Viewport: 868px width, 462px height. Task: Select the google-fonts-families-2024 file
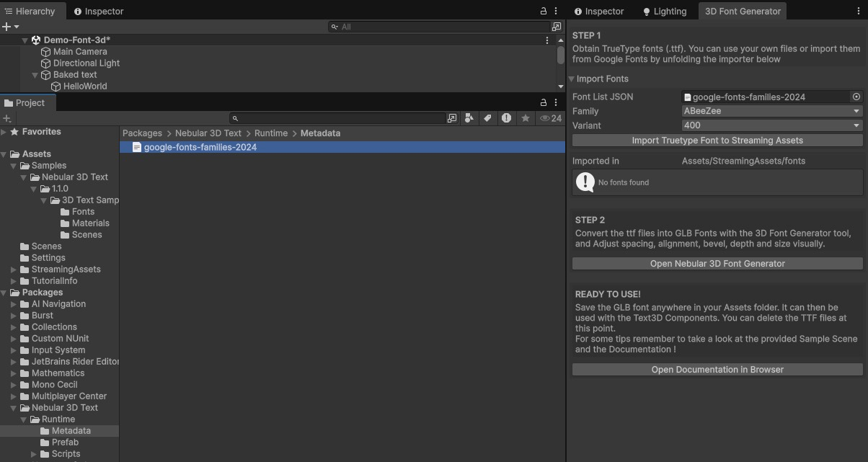click(x=342, y=147)
